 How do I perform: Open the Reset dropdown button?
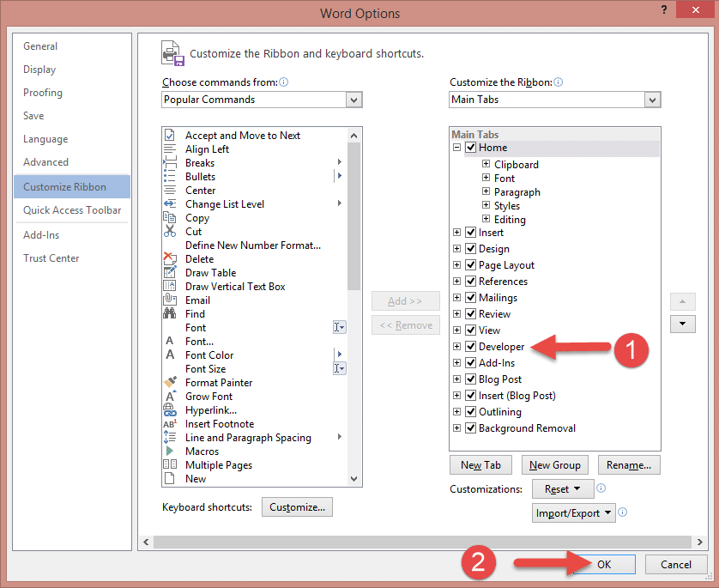pyautogui.click(x=563, y=489)
